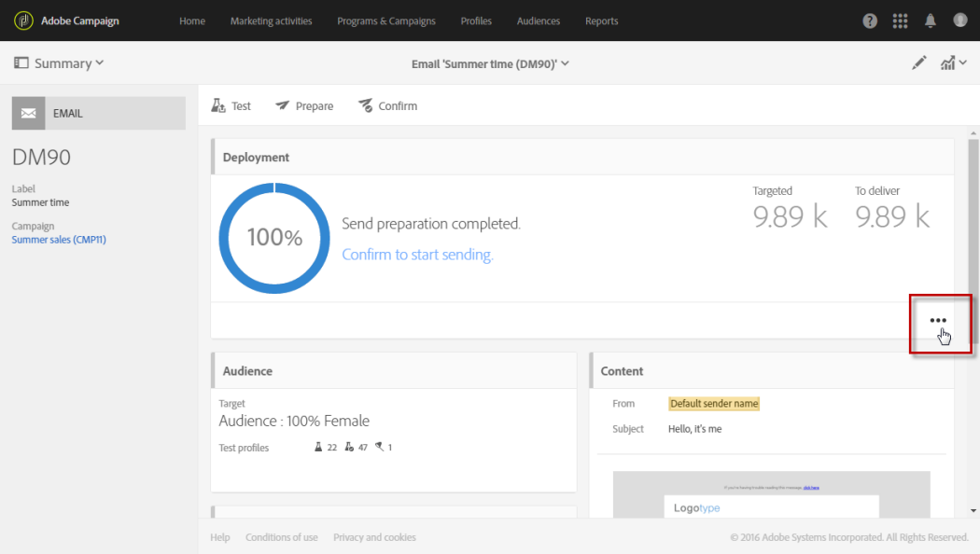Image resolution: width=980 pixels, height=554 pixels.
Task: Click the Adobe Campaign logo icon
Action: (x=22, y=21)
